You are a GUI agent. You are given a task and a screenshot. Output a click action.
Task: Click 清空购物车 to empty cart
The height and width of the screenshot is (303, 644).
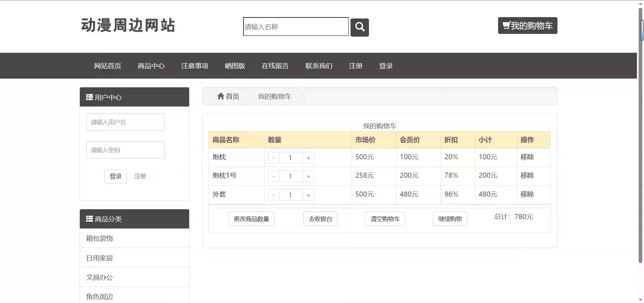pos(385,219)
